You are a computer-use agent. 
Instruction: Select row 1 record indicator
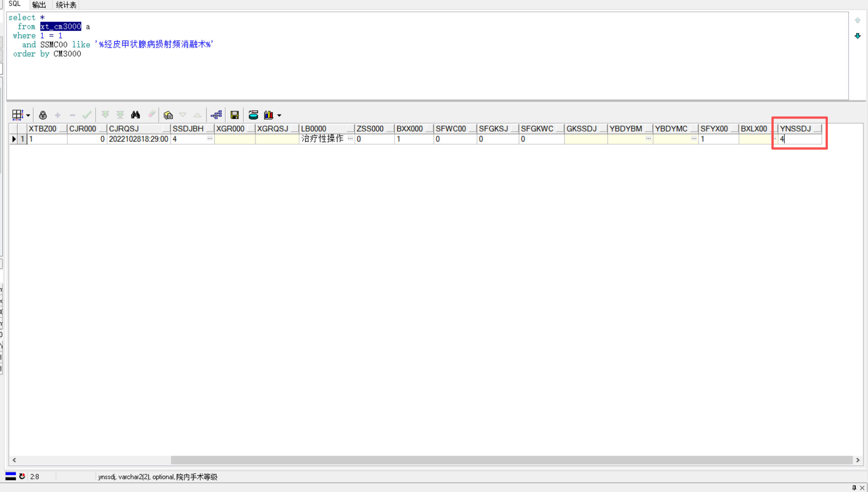[x=14, y=139]
